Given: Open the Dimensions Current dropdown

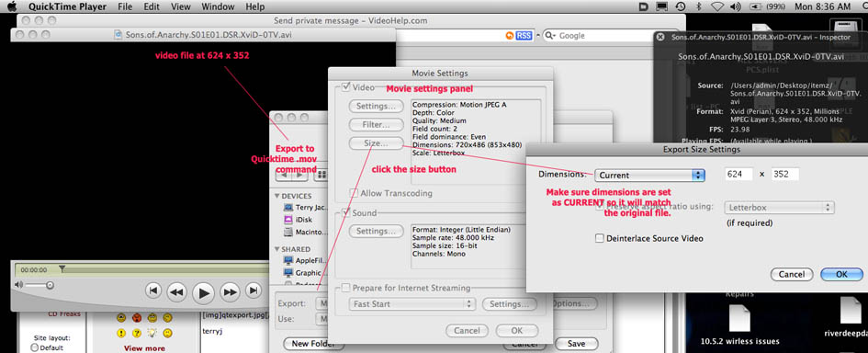Looking at the screenshot, I should [x=649, y=175].
